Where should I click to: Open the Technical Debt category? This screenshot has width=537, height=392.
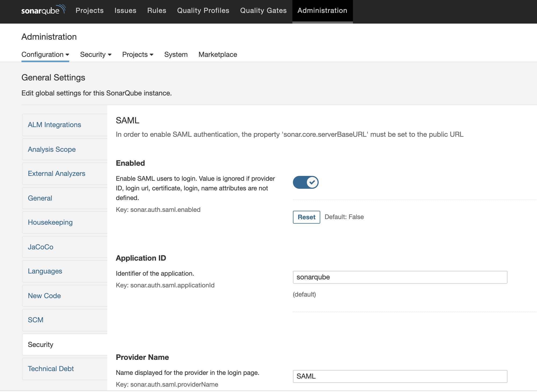(51, 369)
